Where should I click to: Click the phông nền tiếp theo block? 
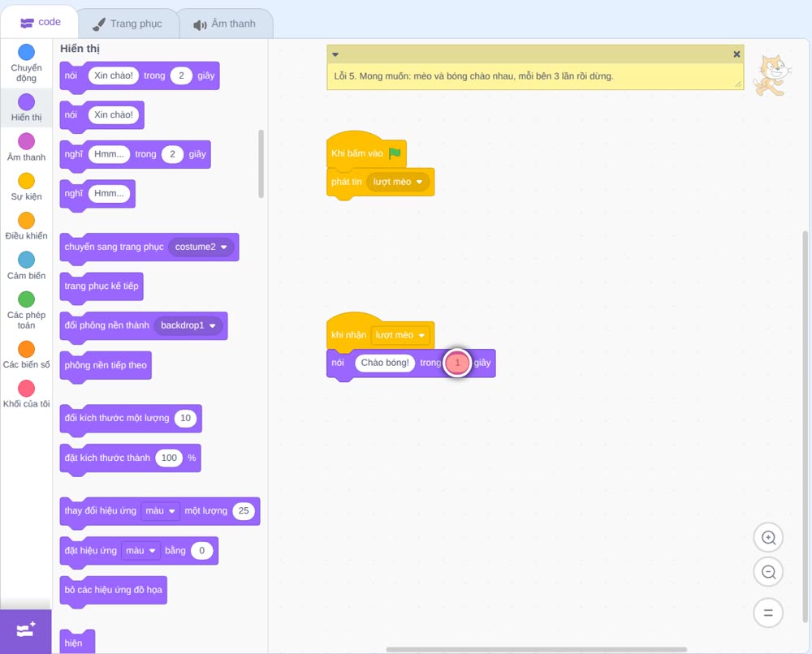click(x=106, y=366)
